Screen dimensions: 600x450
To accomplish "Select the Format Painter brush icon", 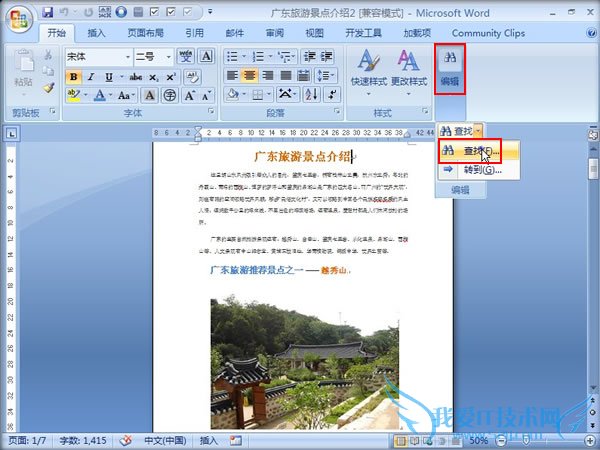I will pyautogui.click(x=48, y=88).
